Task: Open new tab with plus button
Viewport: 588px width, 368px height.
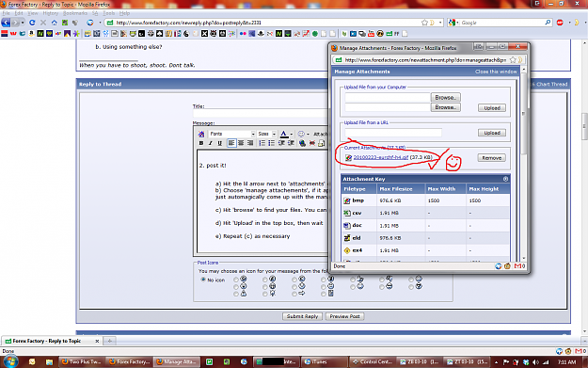Action: pos(110,341)
